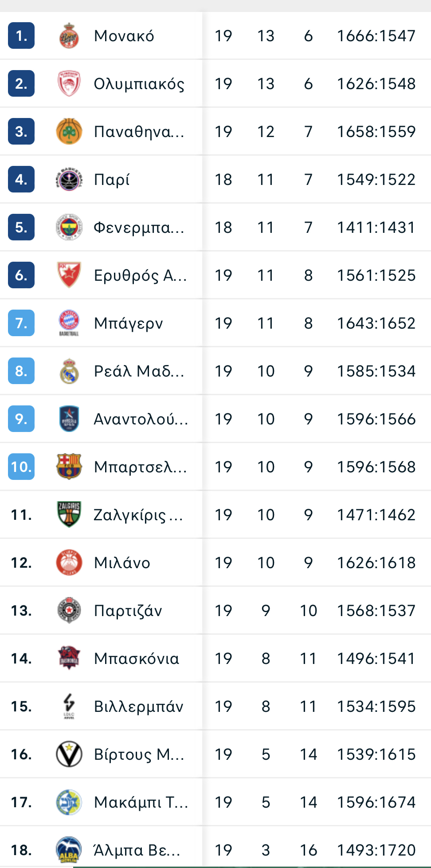Click the Barcelona crest icon
This screenshot has height=868, width=431.
[x=69, y=467]
